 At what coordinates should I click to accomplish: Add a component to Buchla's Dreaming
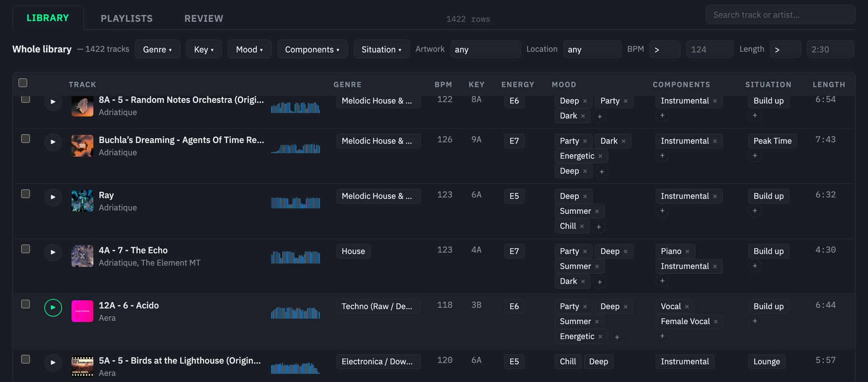click(662, 156)
